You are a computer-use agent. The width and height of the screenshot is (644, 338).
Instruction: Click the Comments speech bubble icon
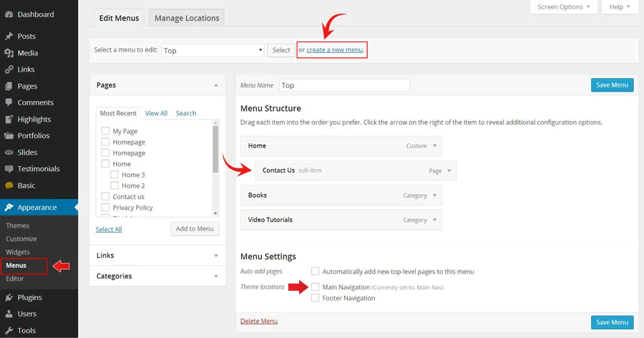coord(9,102)
